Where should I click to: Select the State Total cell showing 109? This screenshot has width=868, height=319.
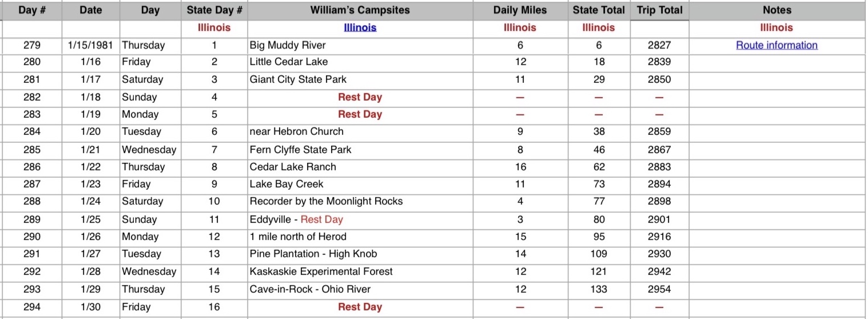[x=599, y=254]
